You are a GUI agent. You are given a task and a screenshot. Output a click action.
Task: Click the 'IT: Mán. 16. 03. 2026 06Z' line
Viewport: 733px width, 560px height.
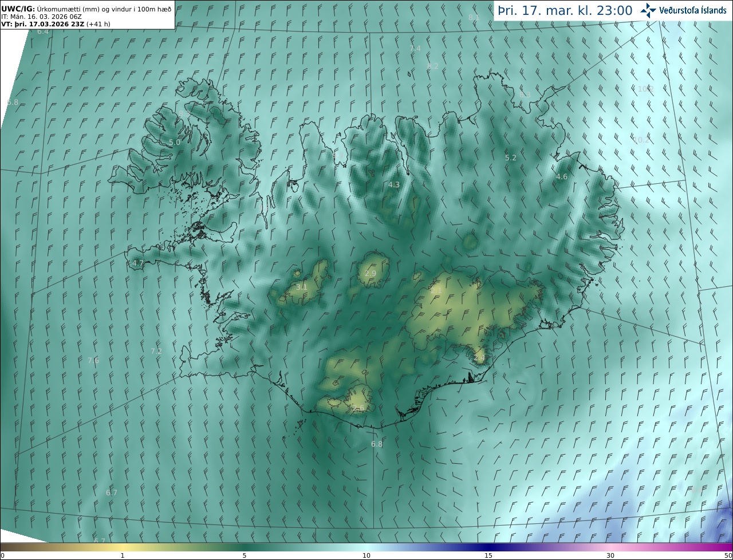(41, 17)
